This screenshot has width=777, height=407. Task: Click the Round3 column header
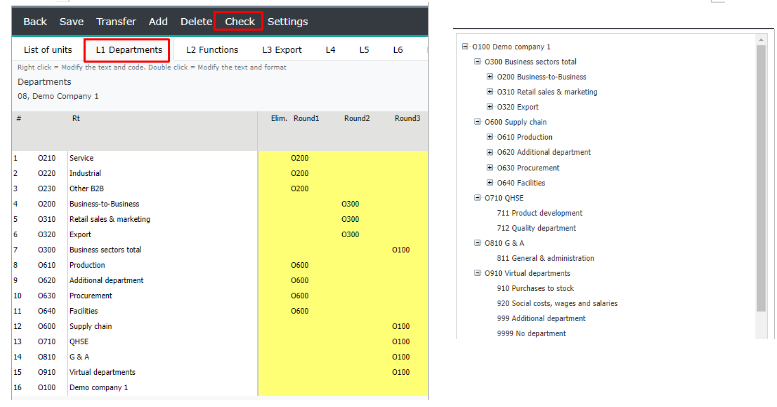(407, 118)
